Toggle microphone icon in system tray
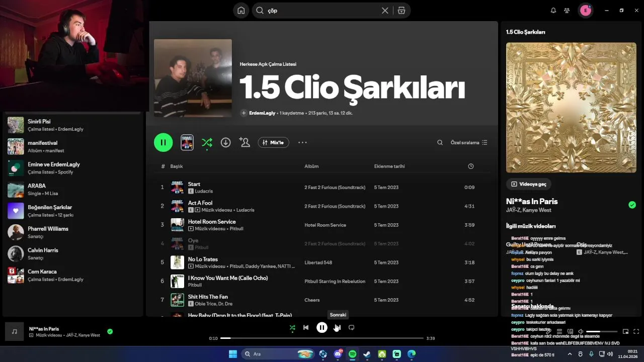The image size is (644, 362). [591, 354]
